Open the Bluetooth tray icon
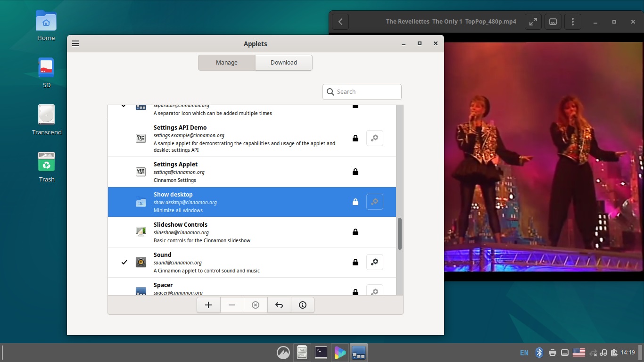Image resolution: width=644 pixels, height=362 pixels. 539,353
